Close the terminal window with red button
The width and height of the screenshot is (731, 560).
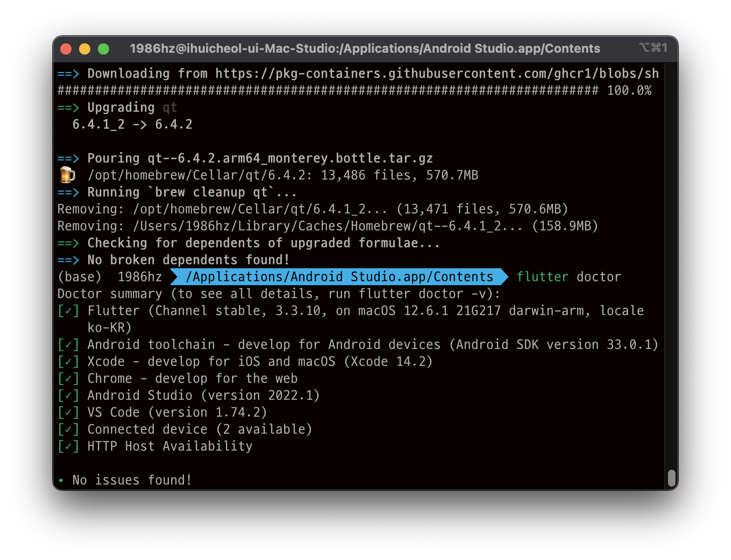(x=66, y=49)
